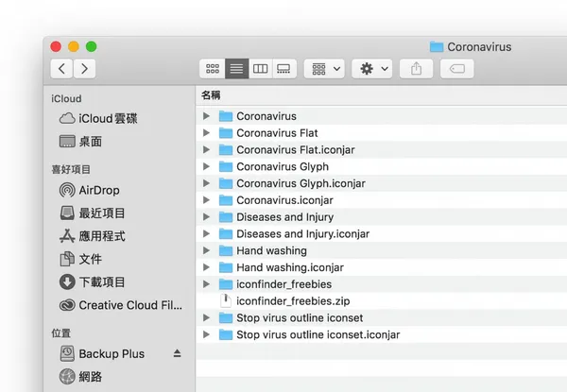Click the Edit Tags toolbar button
The width and height of the screenshot is (567, 392).
(457, 69)
